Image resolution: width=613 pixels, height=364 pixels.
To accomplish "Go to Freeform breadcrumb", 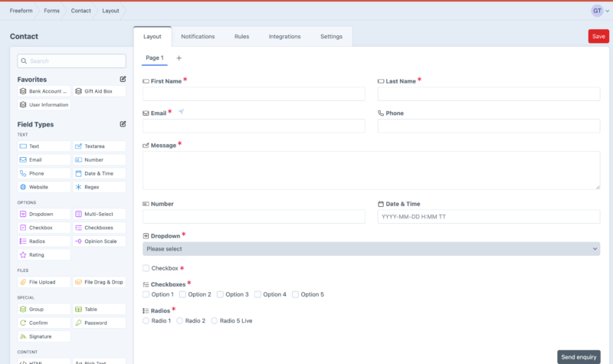I will click(x=21, y=11).
